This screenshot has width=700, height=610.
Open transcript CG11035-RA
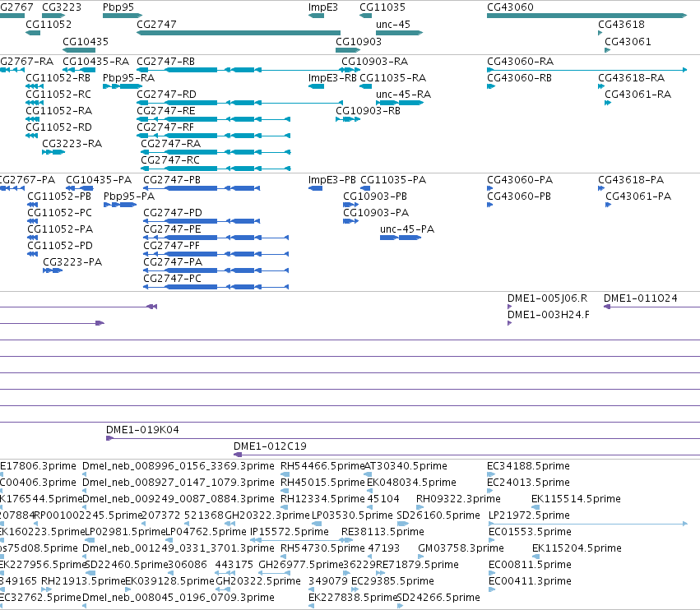393,77
